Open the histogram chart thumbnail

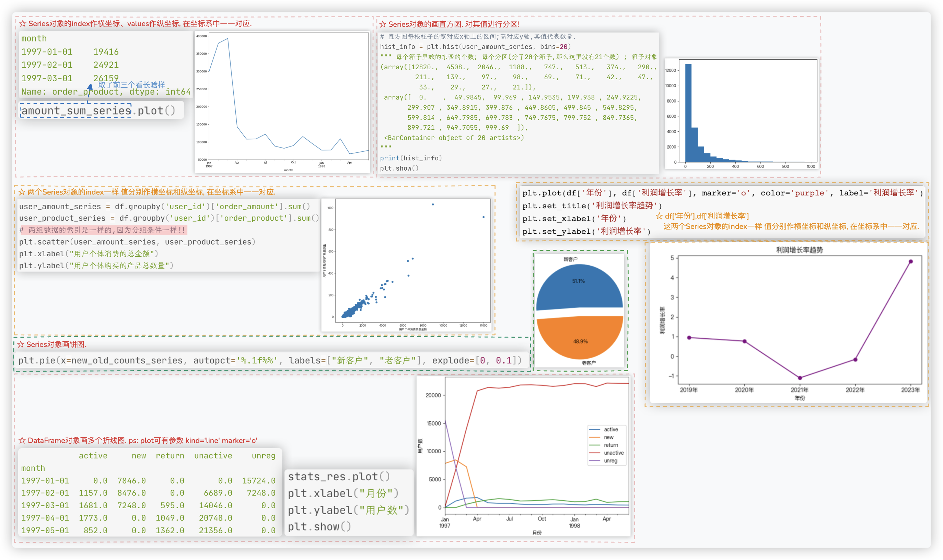pos(742,113)
